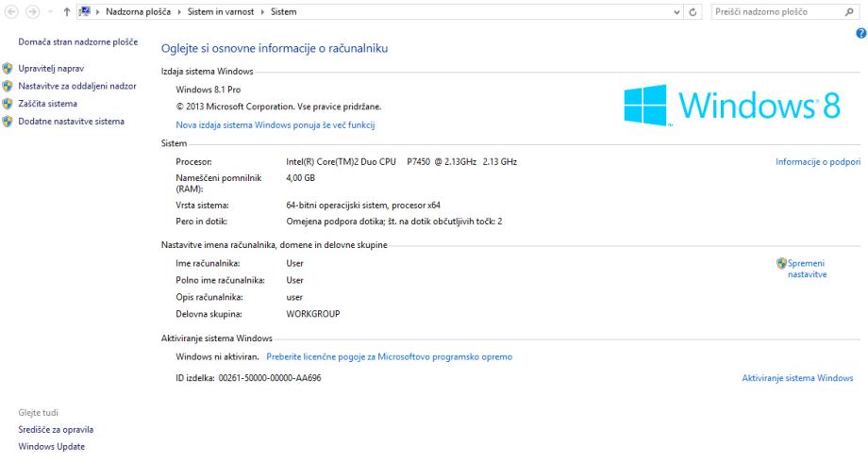Viewport: 868px width, 462px height.
Task: Expand the chevron after Sistem in varnost breadcrumb
Action: coord(262,11)
